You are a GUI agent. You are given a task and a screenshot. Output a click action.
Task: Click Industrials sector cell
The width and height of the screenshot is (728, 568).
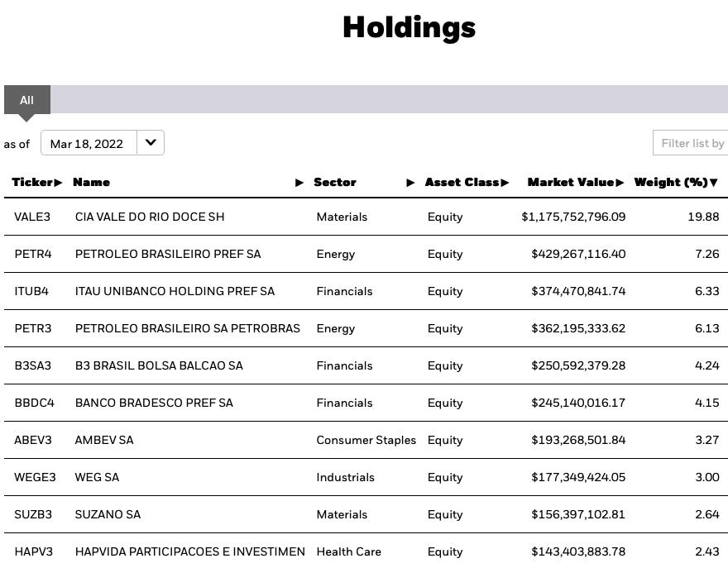click(x=346, y=477)
